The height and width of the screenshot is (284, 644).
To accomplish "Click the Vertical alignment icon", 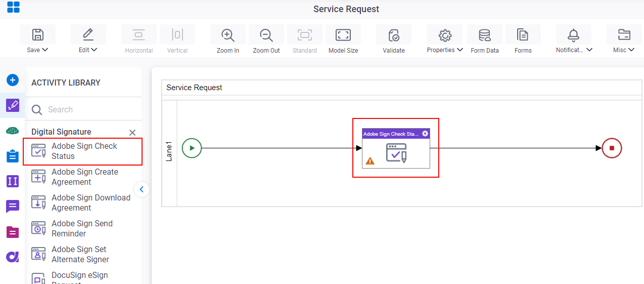I will pyautogui.click(x=177, y=34).
